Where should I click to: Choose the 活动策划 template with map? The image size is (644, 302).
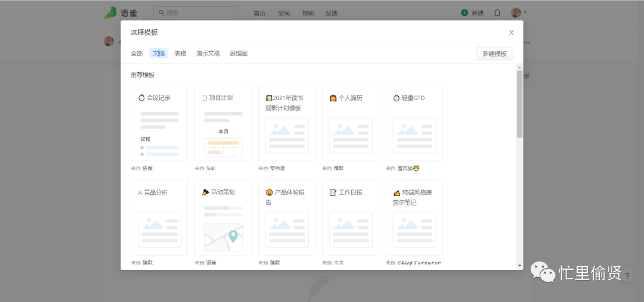pyautogui.click(x=223, y=217)
